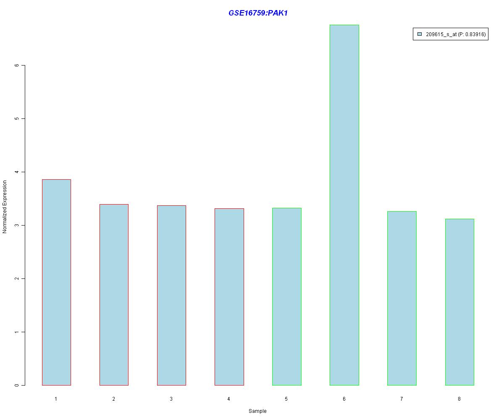
Task: Click x-axis sample number 3
Action: click(171, 399)
